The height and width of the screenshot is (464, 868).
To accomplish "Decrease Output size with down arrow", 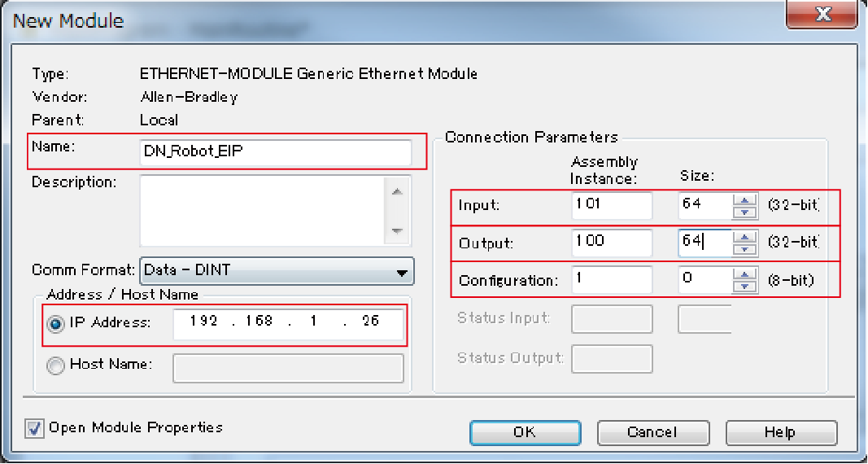I will tap(742, 249).
